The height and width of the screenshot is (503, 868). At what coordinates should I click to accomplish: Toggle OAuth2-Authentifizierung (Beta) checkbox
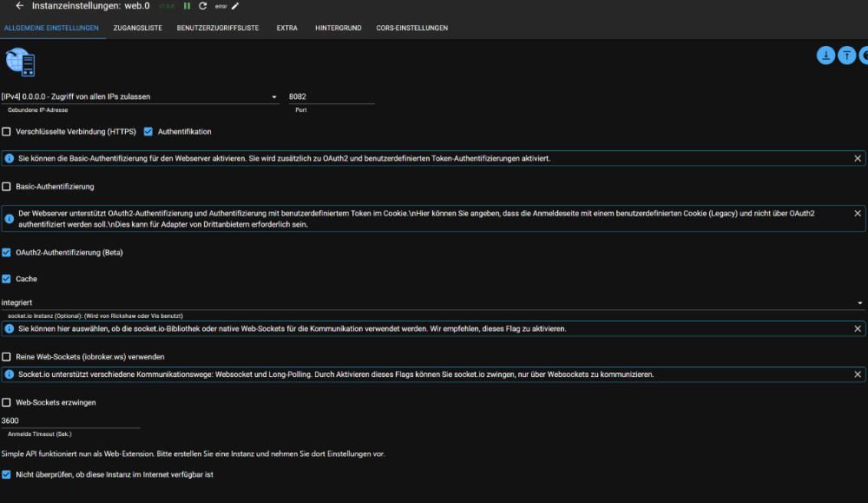tap(7, 253)
